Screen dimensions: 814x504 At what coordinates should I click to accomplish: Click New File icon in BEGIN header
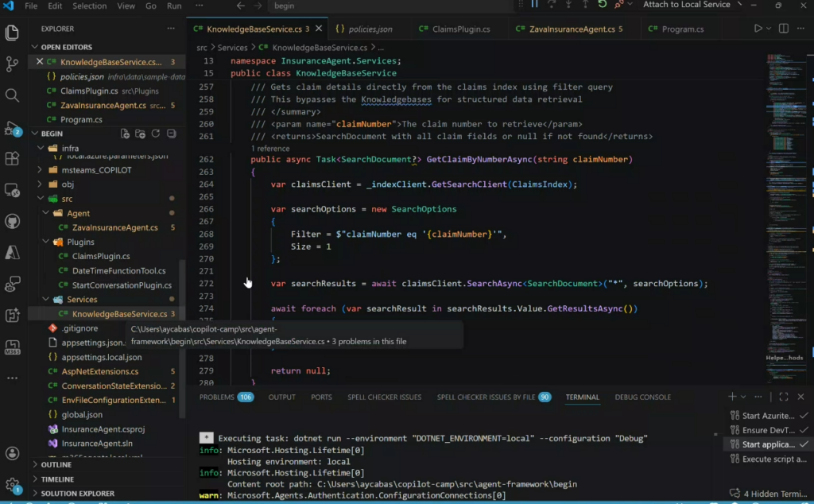[125, 134]
